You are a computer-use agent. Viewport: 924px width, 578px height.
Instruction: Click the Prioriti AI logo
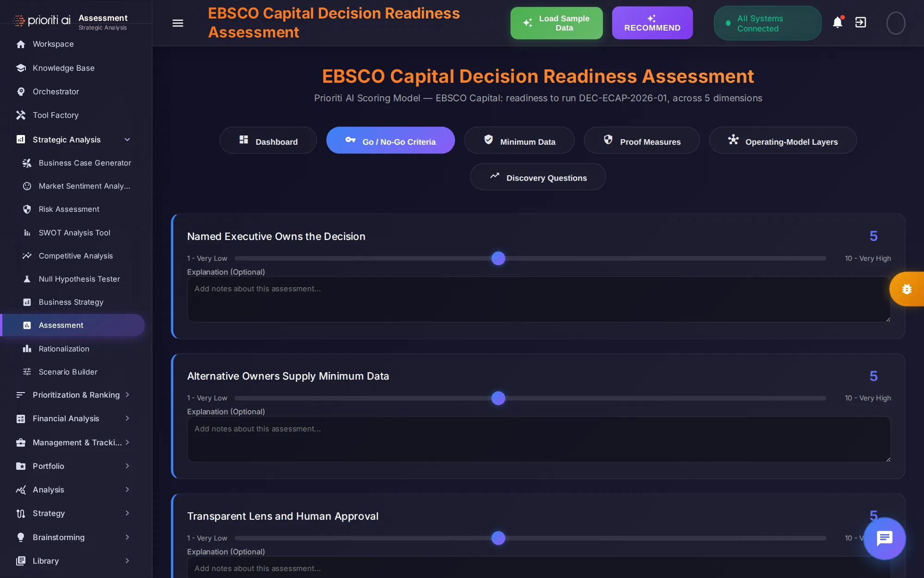(x=42, y=20)
